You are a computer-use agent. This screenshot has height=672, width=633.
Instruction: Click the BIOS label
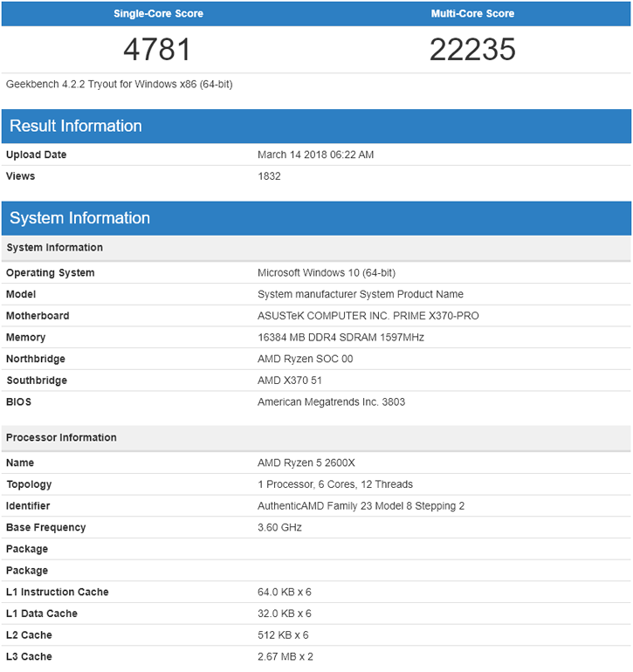[18, 402]
